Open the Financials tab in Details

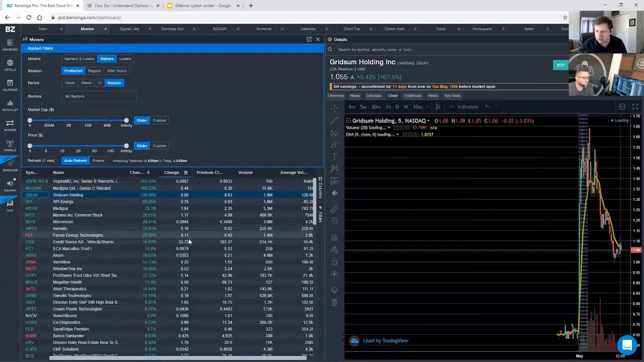[413, 96]
